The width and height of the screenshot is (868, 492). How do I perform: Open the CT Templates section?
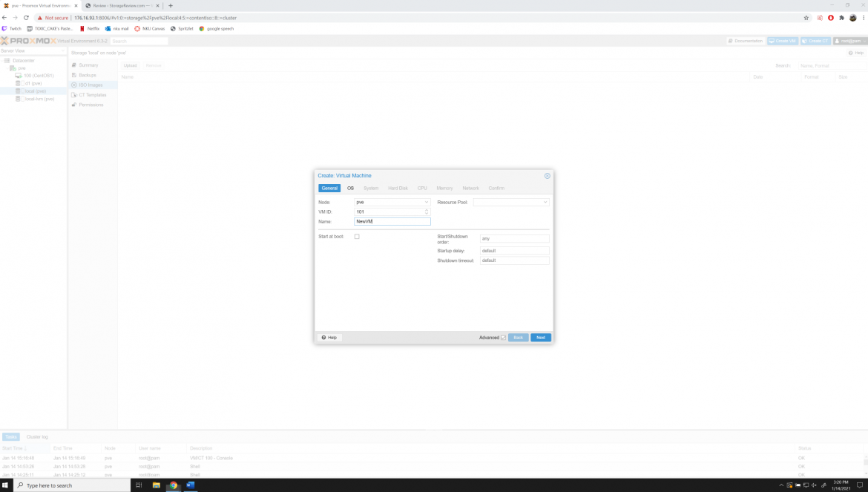93,95
